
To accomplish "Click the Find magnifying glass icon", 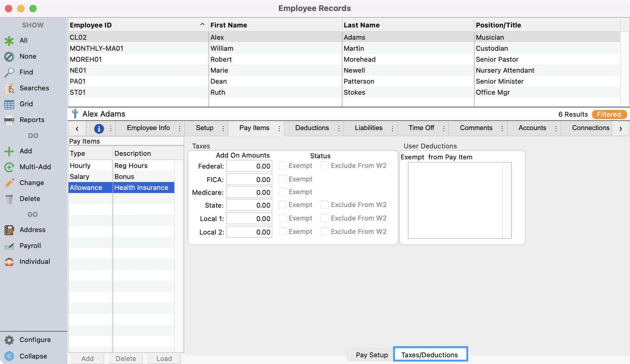I will 9,72.
